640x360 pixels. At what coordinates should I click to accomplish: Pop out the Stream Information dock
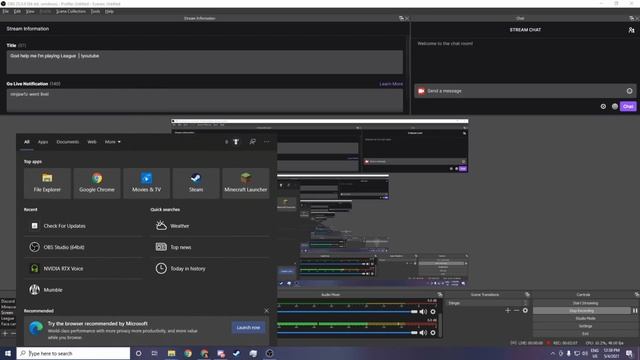(x=401, y=18)
